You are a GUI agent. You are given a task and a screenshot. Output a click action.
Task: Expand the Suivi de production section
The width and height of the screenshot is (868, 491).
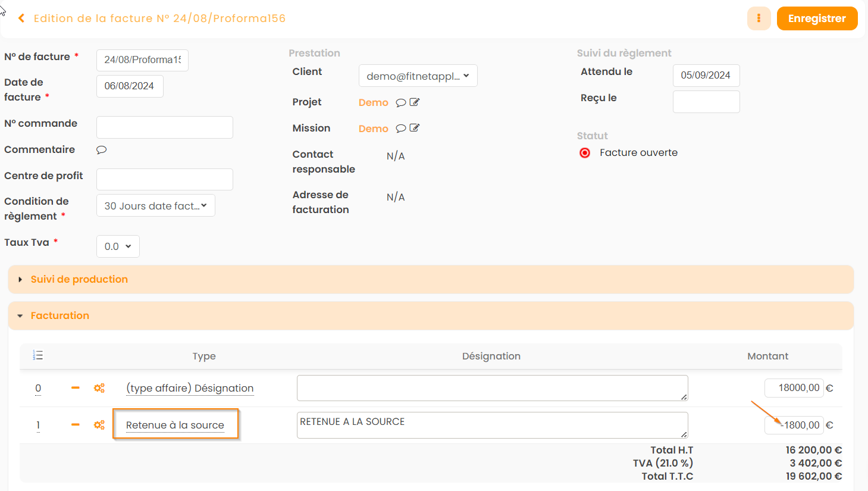(x=79, y=280)
